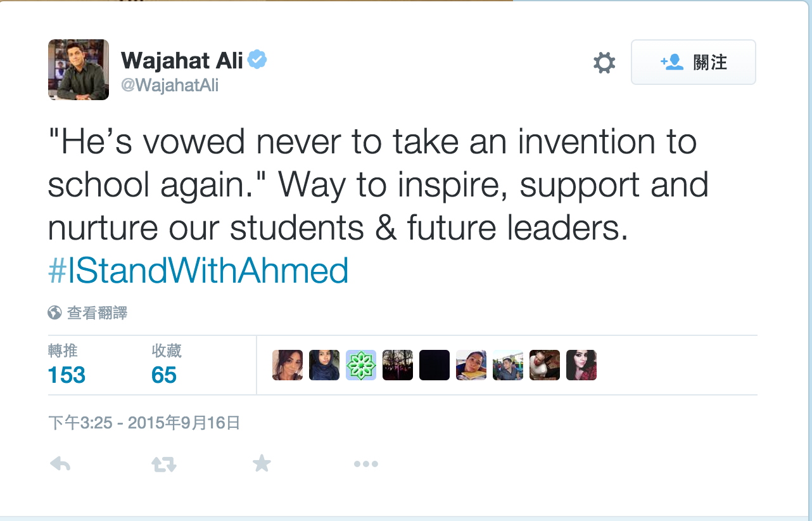Click the 查看翻譯 translation link
The image size is (812, 521).
(97, 312)
